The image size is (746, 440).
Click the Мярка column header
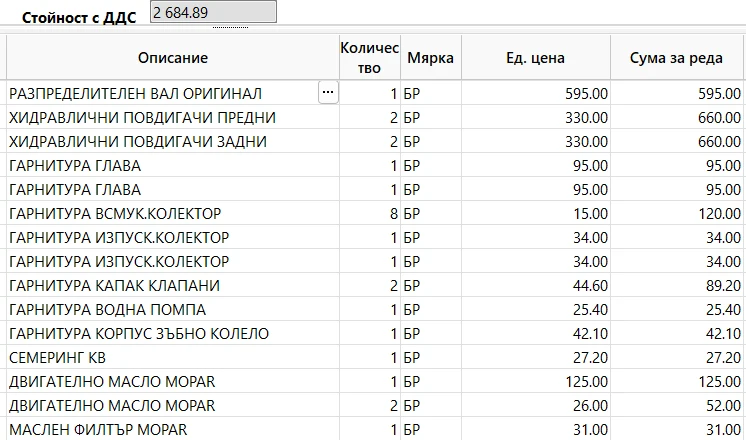pyautogui.click(x=430, y=58)
